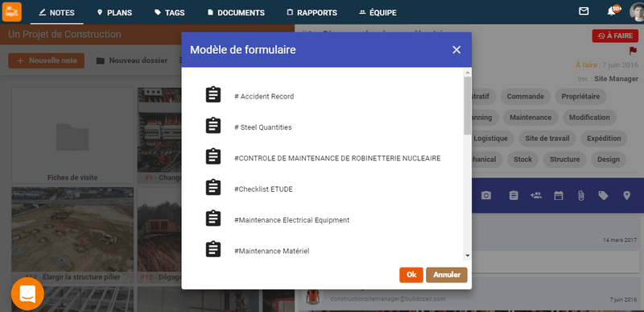Screen dimensions: 644x312
Task: Select the Design tag
Action: (609, 160)
